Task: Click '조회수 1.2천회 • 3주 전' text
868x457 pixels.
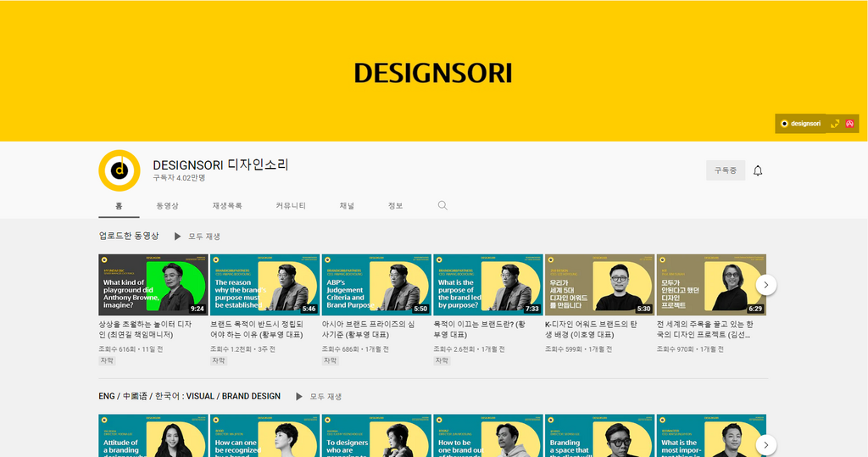Action: tap(242, 349)
